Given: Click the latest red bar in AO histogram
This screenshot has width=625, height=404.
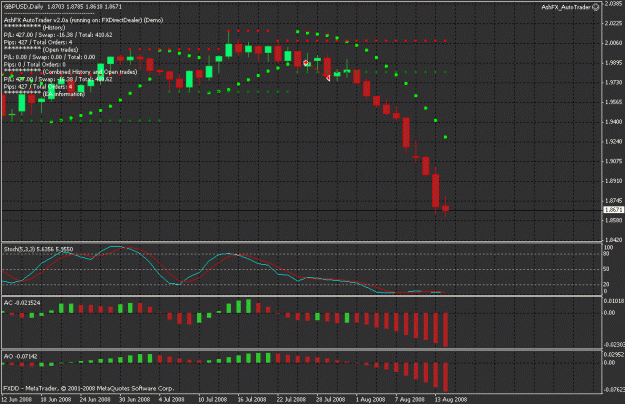Looking at the screenshot, I should click(445, 377).
